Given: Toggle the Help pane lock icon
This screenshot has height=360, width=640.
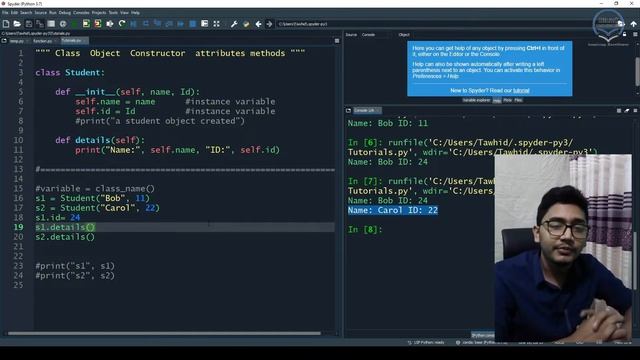Looking at the screenshot, I should point(624,35).
